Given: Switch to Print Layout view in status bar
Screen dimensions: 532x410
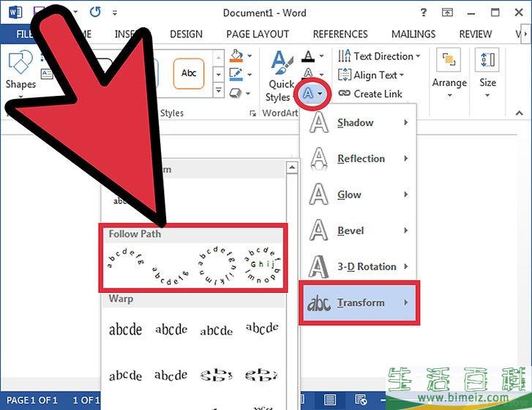Looking at the screenshot, I should tap(329, 400).
